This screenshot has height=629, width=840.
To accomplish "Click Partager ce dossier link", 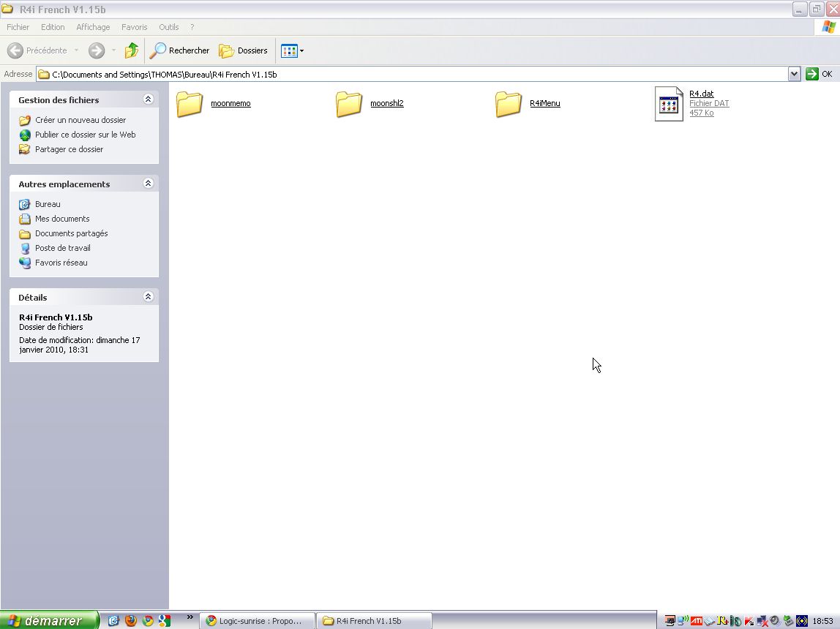I will pyautogui.click(x=69, y=149).
